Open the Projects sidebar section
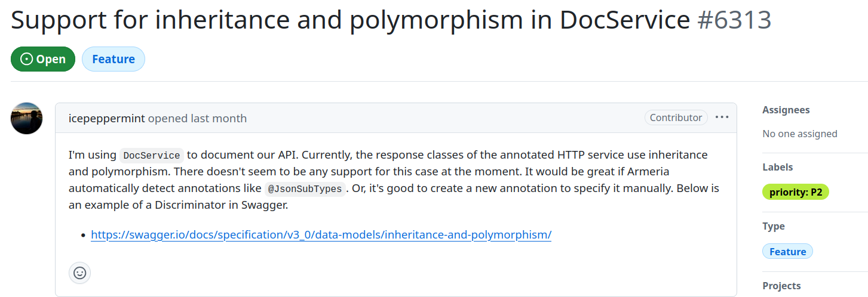The image size is (868, 297). click(x=781, y=286)
